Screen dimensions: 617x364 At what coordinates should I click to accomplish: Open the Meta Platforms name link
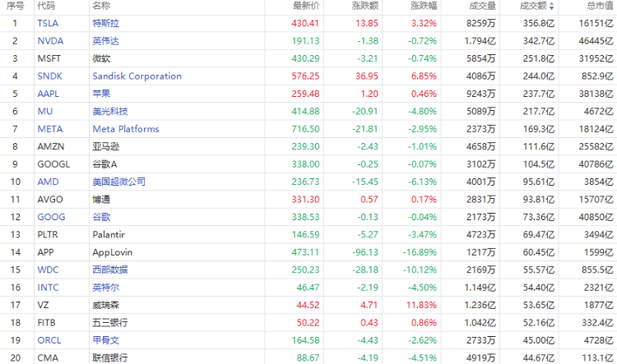point(126,129)
